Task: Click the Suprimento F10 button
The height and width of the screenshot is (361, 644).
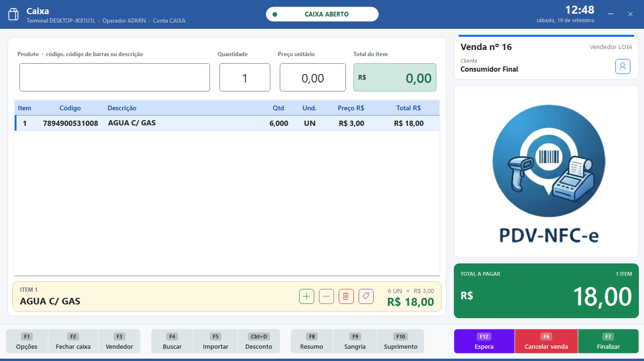Action: (401, 341)
